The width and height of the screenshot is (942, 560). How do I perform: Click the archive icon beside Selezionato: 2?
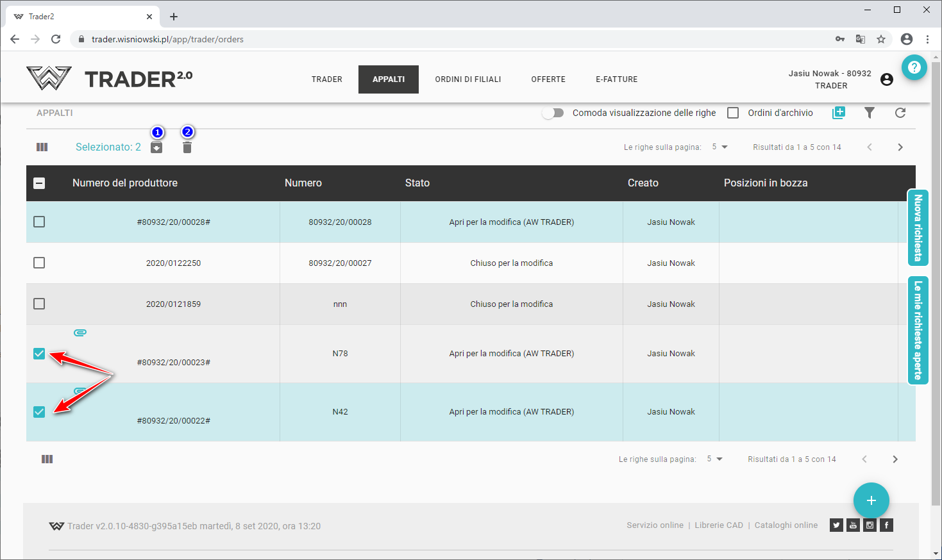point(156,148)
